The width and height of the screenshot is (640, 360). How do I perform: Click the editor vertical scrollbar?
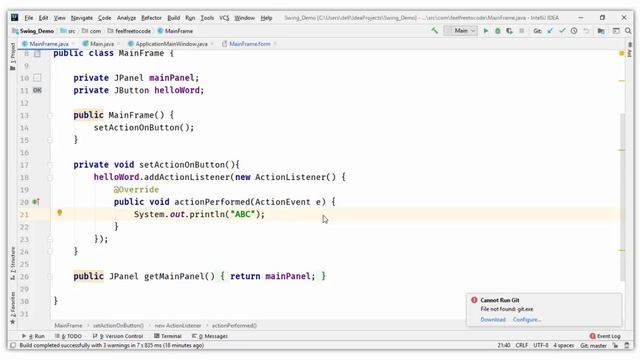[x=622, y=198]
